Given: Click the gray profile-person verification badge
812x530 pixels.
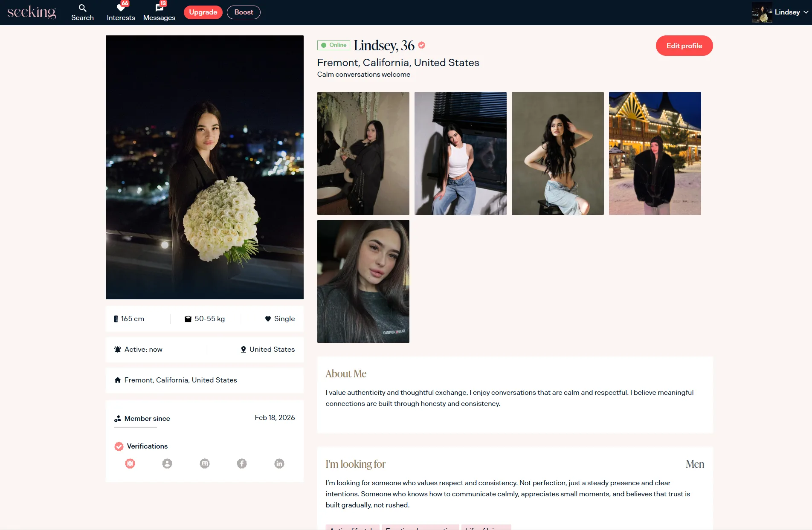Looking at the screenshot, I should [167, 463].
